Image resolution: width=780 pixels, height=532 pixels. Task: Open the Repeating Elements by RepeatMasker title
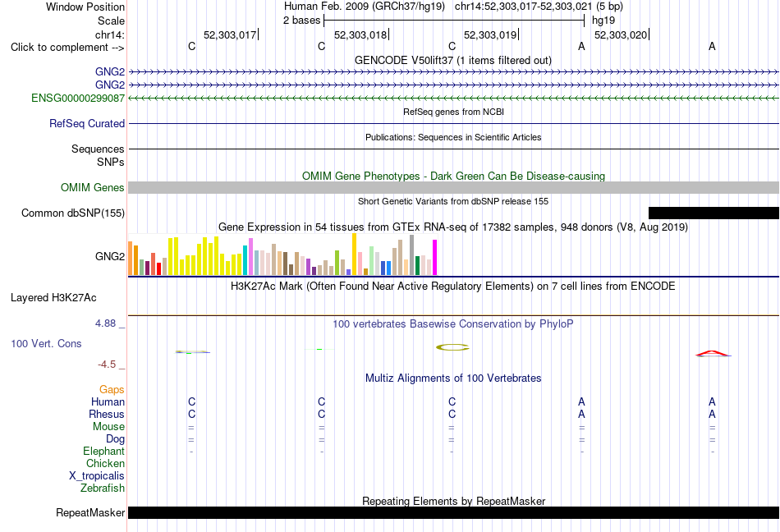tap(453, 501)
